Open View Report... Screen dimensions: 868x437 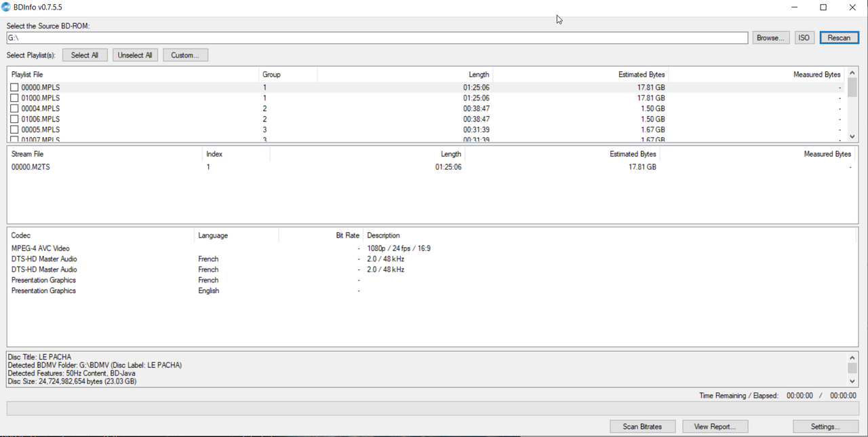coord(715,427)
